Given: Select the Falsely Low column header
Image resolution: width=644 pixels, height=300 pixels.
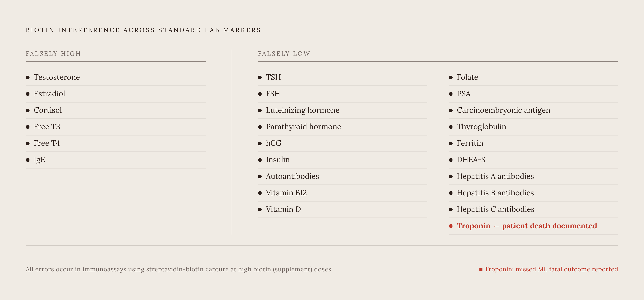Looking at the screenshot, I should [284, 54].
